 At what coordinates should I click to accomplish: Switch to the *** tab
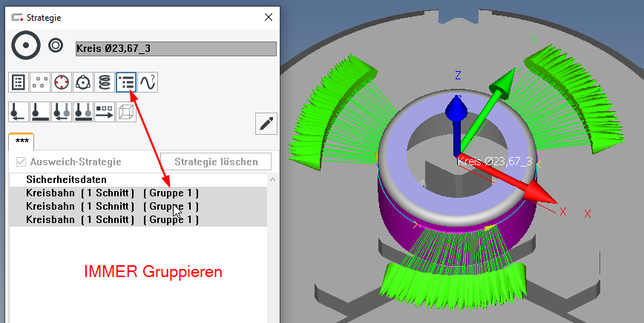pyautogui.click(x=21, y=141)
